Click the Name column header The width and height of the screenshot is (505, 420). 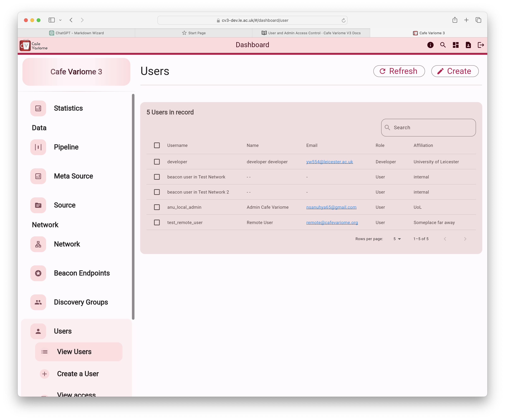pyautogui.click(x=252, y=145)
